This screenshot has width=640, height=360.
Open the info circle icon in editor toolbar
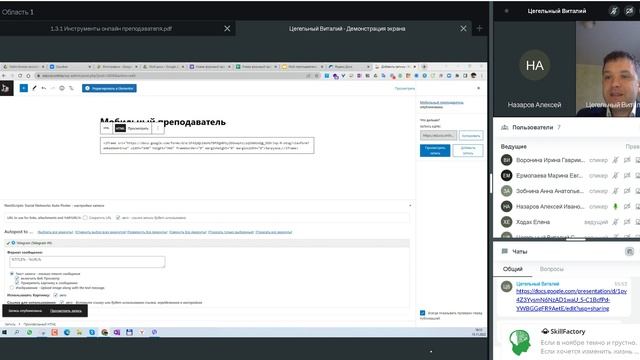click(62, 88)
